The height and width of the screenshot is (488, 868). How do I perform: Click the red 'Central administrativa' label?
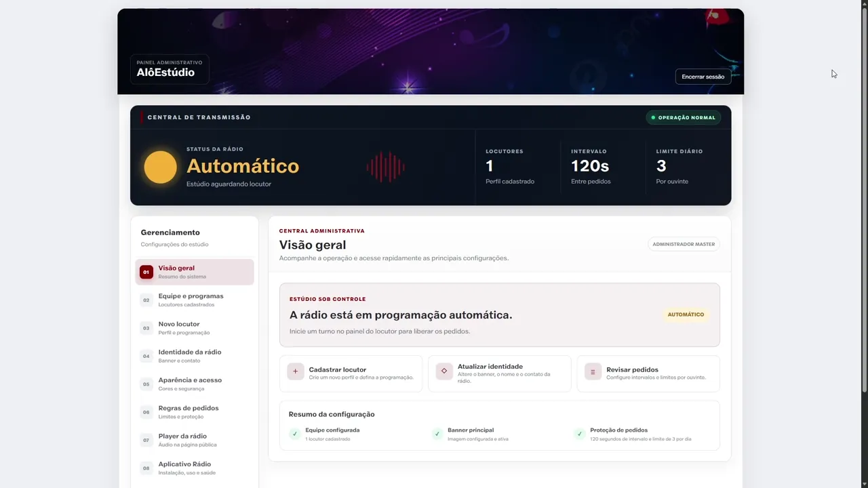322,231
